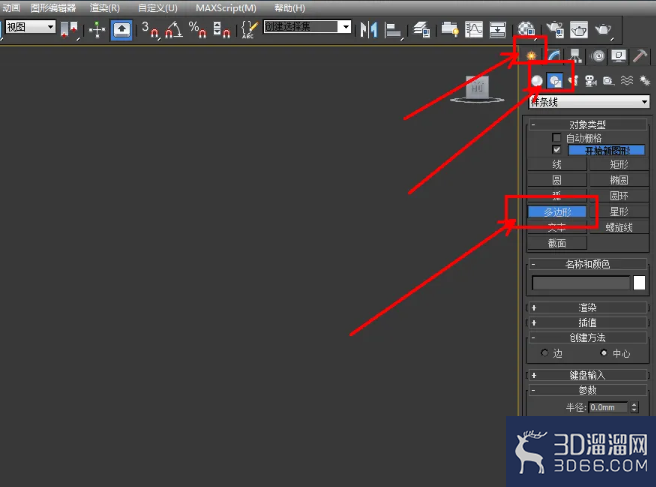Click the 多边形 shape button

coord(557,212)
